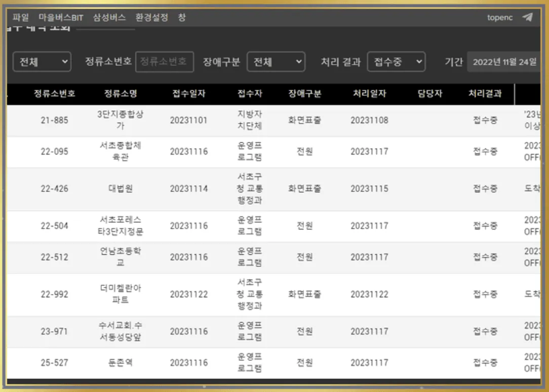Expand the 처리 결과 dropdown showing 접수중
The width and height of the screenshot is (549, 392).
click(x=396, y=62)
